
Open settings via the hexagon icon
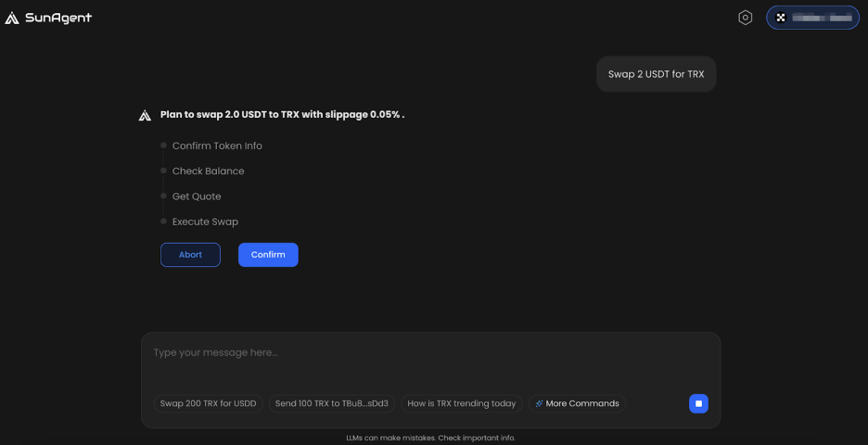pyautogui.click(x=745, y=18)
